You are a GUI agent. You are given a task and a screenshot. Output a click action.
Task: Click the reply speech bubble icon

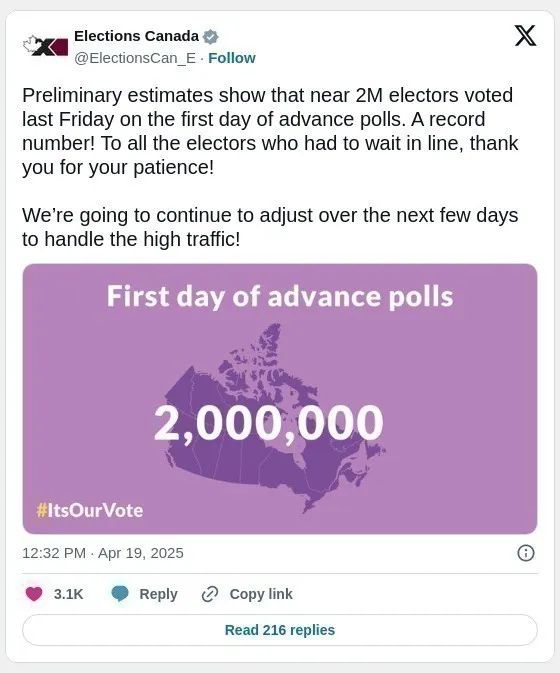pyautogui.click(x=120, y=594)
